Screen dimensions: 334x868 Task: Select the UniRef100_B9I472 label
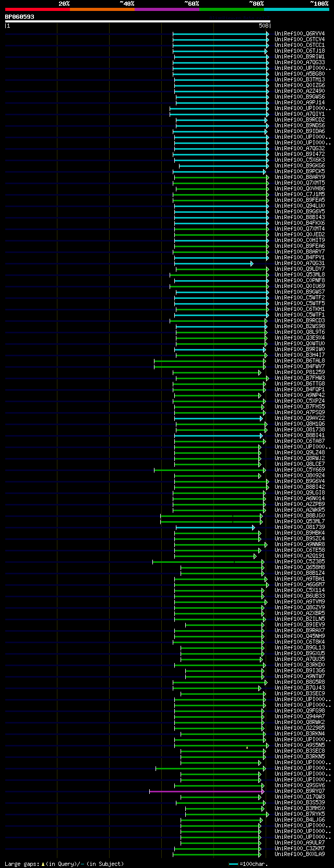tap(300, 154)
